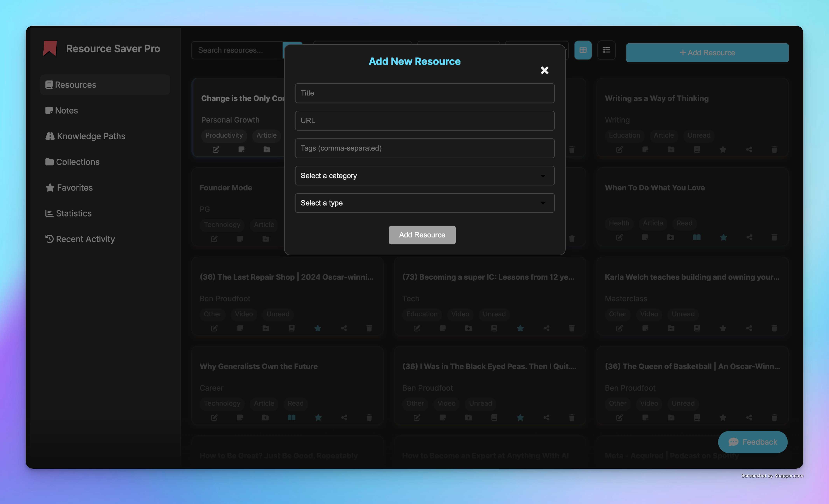Click the Tags comma-separated field

pos(425,148)
